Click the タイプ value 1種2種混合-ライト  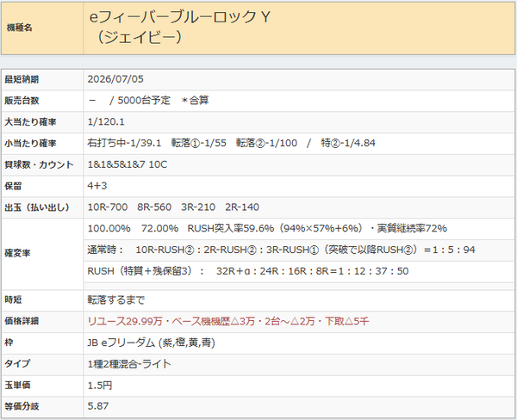tap(129, 364)
